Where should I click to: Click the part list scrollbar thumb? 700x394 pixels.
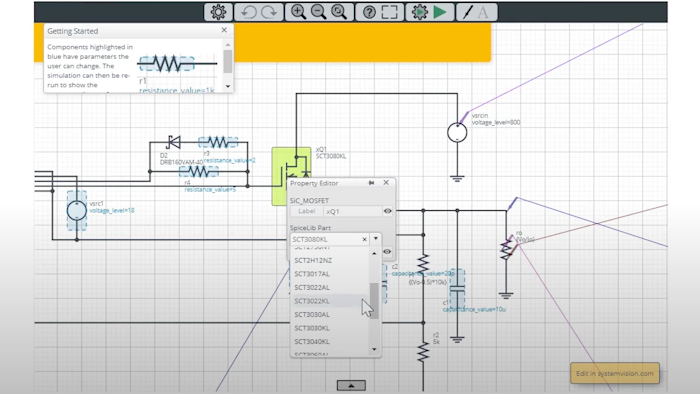[374, 301]
